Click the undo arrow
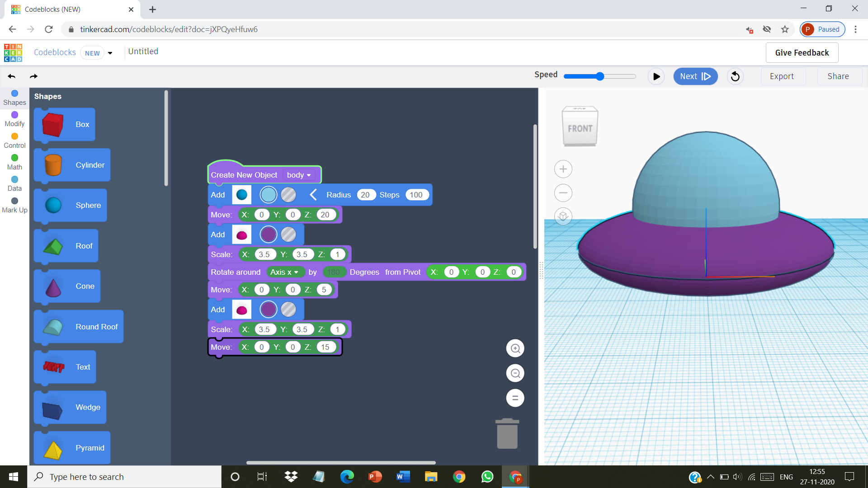Viewport: 868px width, 488px height. pos(11,76)
